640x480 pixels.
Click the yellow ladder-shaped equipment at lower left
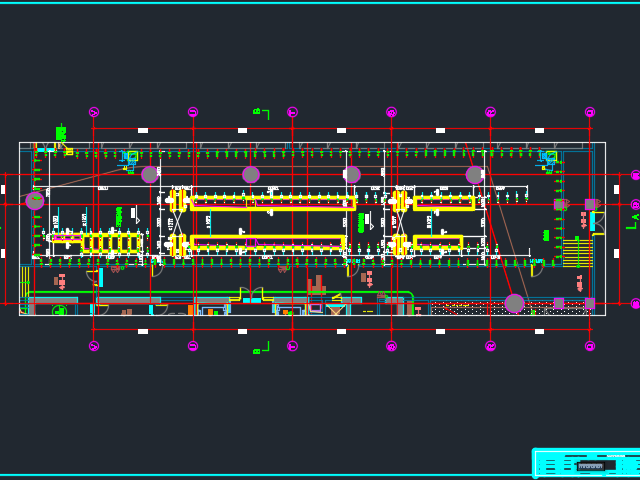111,242
